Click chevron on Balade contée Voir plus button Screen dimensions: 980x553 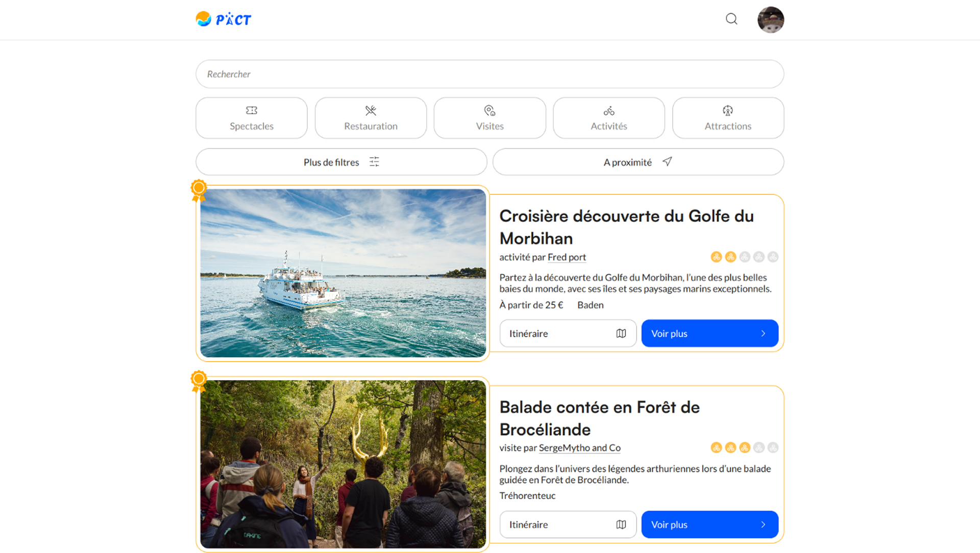tap(763, 524)
